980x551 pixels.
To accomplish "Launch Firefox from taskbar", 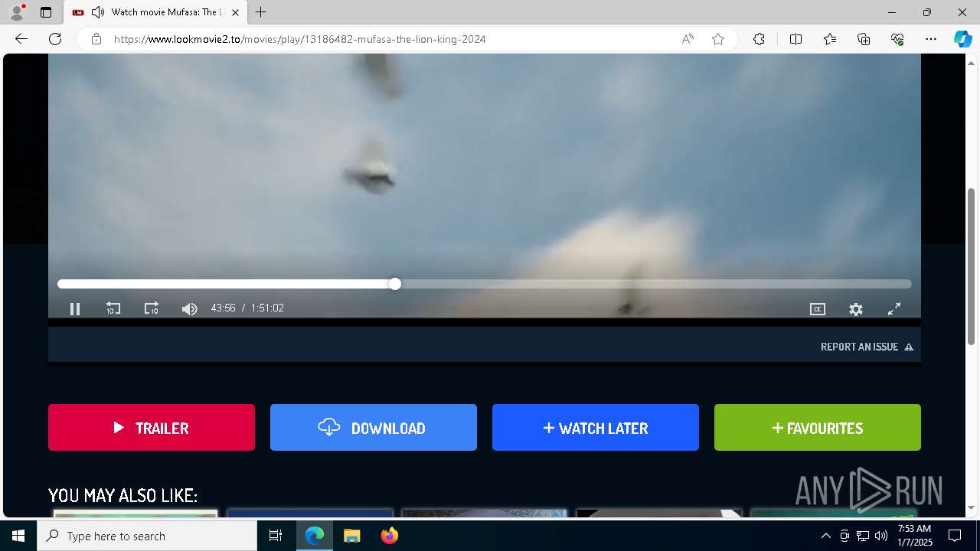I will pyautogui.click(x=389, y=536).
